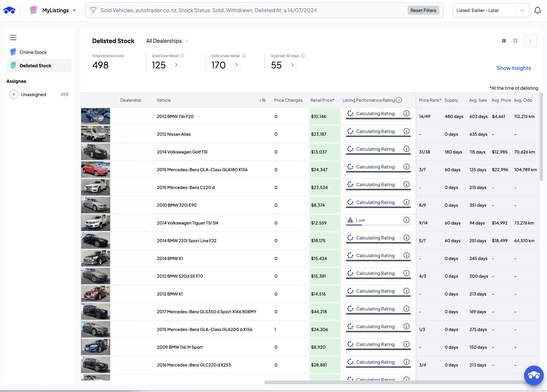Expand the MyListings dropdown
547x392 pixels.
click(x=74, y=11)
